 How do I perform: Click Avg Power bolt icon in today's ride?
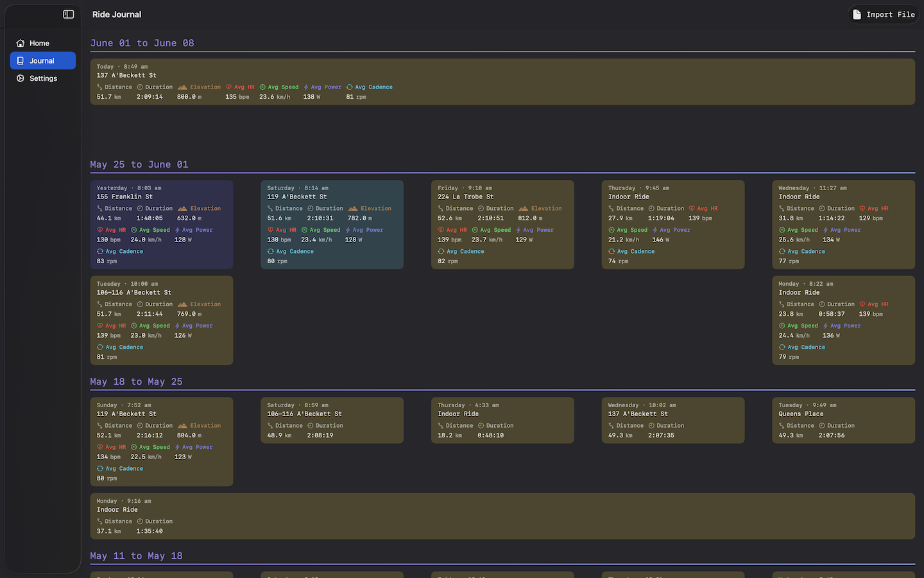(x=306, y=87)
